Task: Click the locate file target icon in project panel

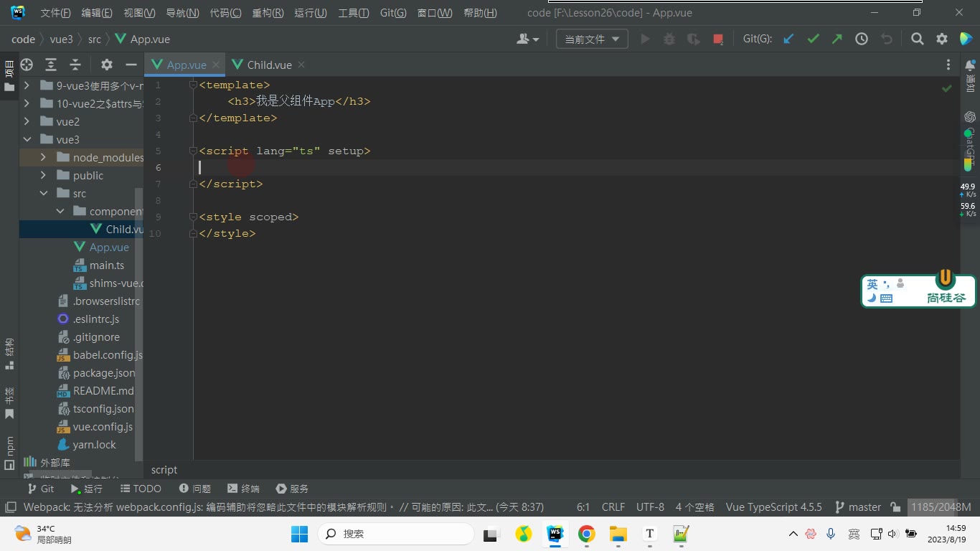Action: (x=27, y=65)
